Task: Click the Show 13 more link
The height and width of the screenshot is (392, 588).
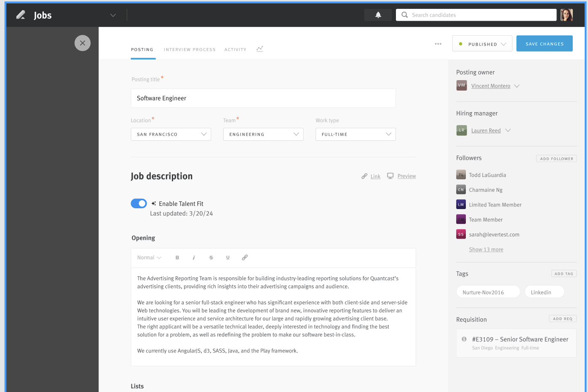Action: (486, 250)
